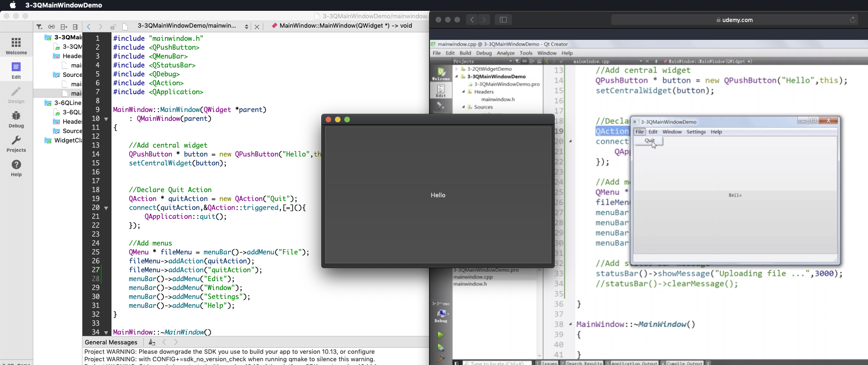This screenshot has height=365, width=868.
Task: Open the Welcome mode in the sidebar
Action: click(16, 46)
